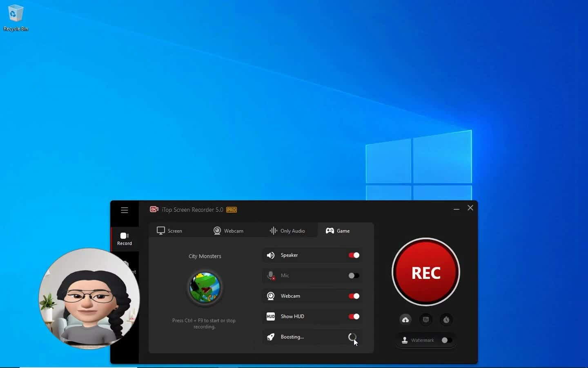588x368 pixels.
Task: Select the Webcam recording tab
Action: [229, 231]
